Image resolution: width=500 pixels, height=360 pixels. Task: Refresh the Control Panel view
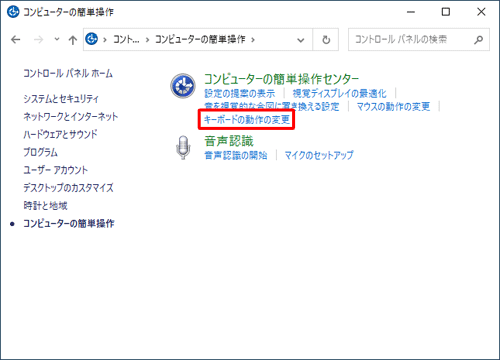tap(326, 40)
